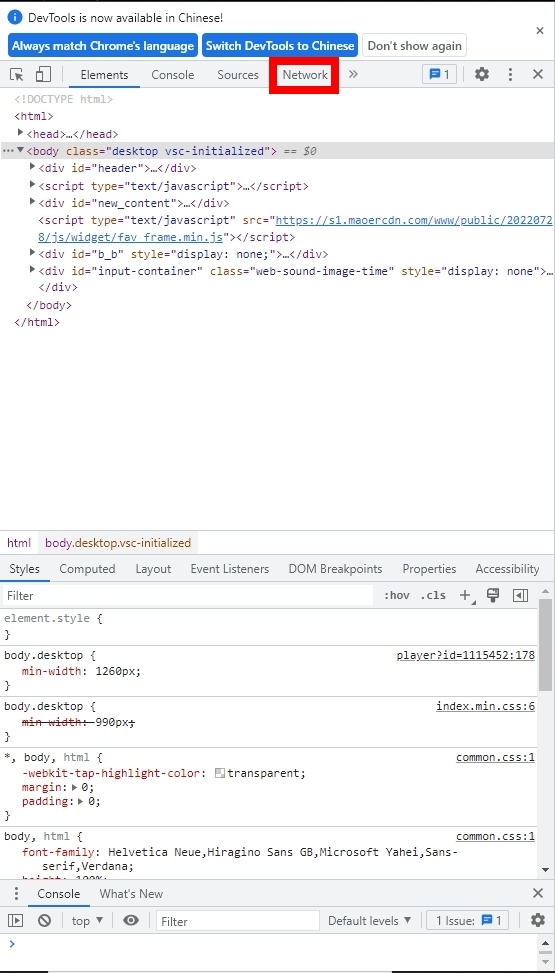
Task: Switch to the top Console tab
Action: pyautogui.click(x=173, y=75)
